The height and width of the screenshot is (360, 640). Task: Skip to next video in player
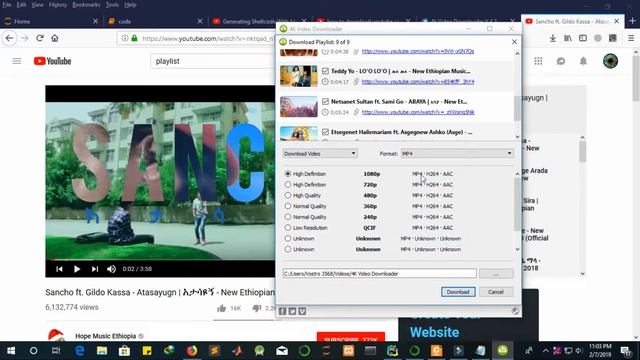click(x=95, y=269)
